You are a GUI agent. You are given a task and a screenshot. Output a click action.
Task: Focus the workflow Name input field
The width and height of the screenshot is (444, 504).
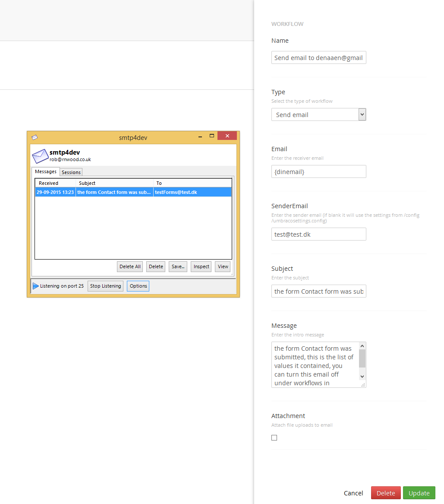tap(319, 57)
